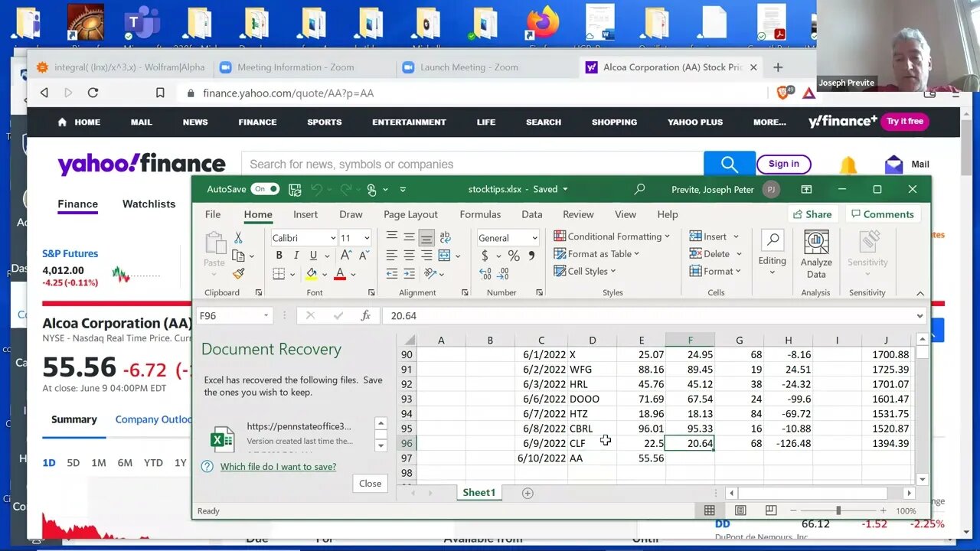Switch to the Insert ribbon tab

[x=305, y=214]
